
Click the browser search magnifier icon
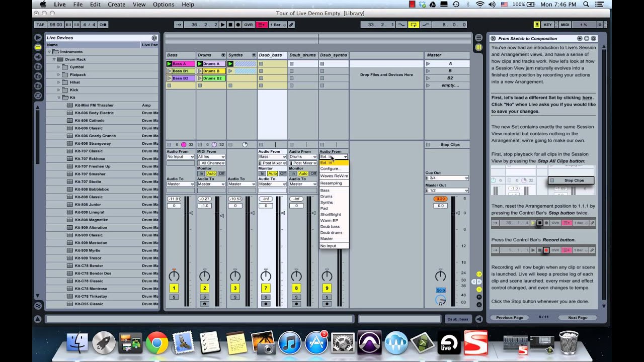[154, 38]
